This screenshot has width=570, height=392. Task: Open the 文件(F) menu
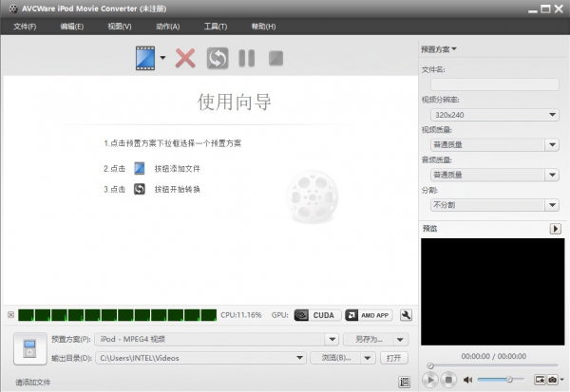click(x=25, y=27)
